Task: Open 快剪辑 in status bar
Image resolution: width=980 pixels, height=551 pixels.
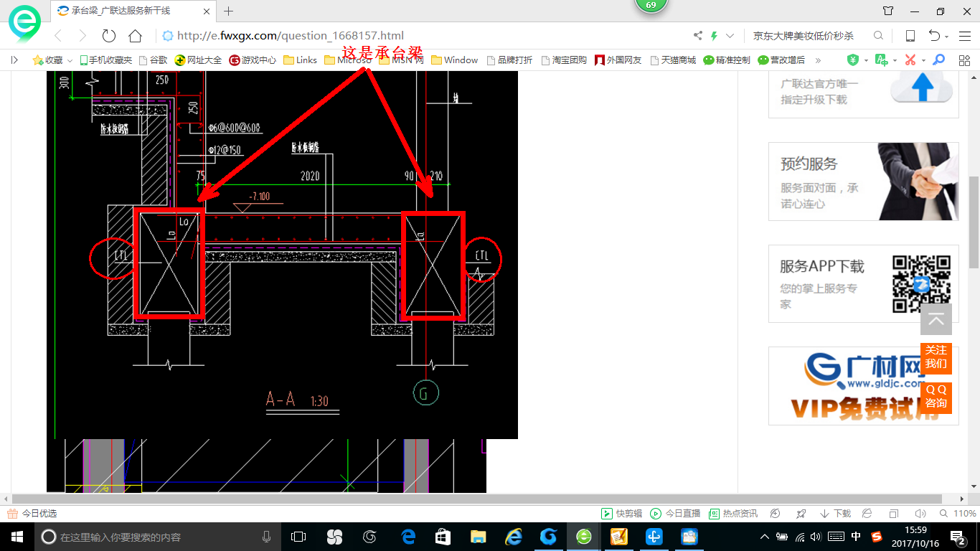Action: point(621,514)
